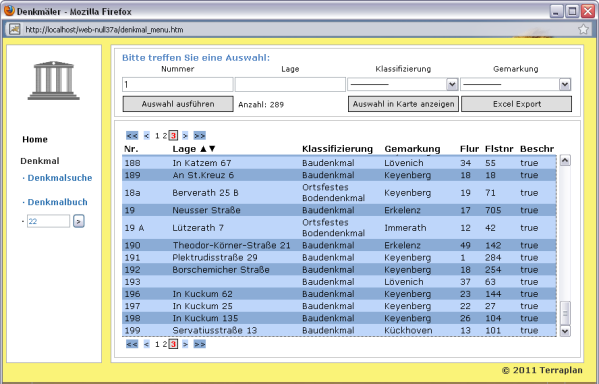Sort Lage column ascending with up triangle

coord(203,149)
